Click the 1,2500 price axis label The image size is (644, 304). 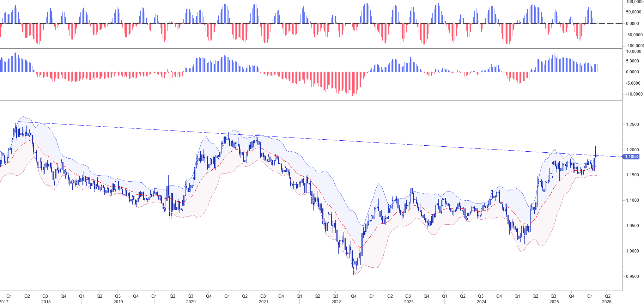click(x=632, y=124)
